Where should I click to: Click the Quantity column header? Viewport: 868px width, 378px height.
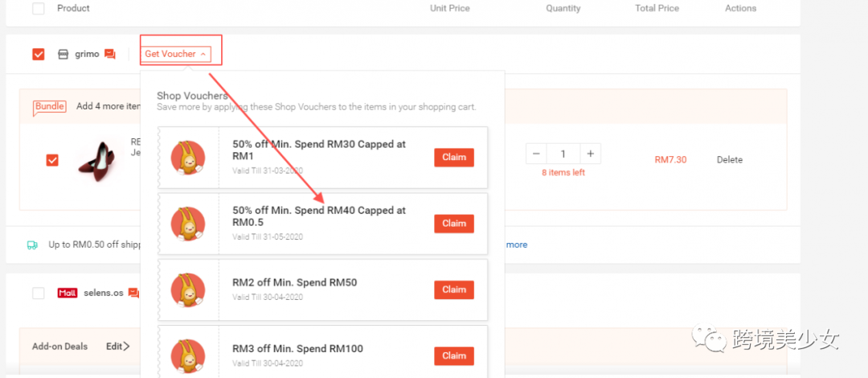pyautogui.click(x=563, y=8)
